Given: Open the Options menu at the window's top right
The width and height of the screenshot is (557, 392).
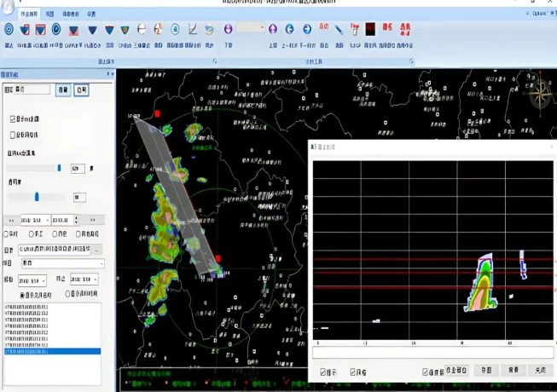Looking at the screenshot, I should 539,13.
